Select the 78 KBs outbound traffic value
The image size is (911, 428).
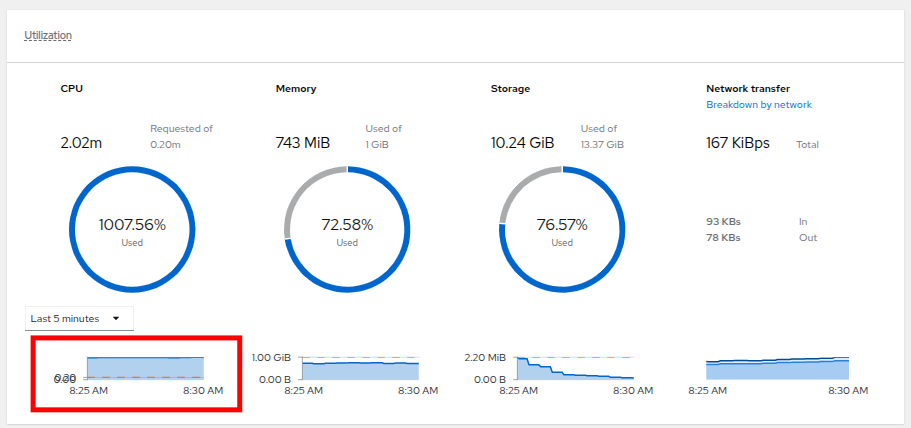[x=723, y=238]
